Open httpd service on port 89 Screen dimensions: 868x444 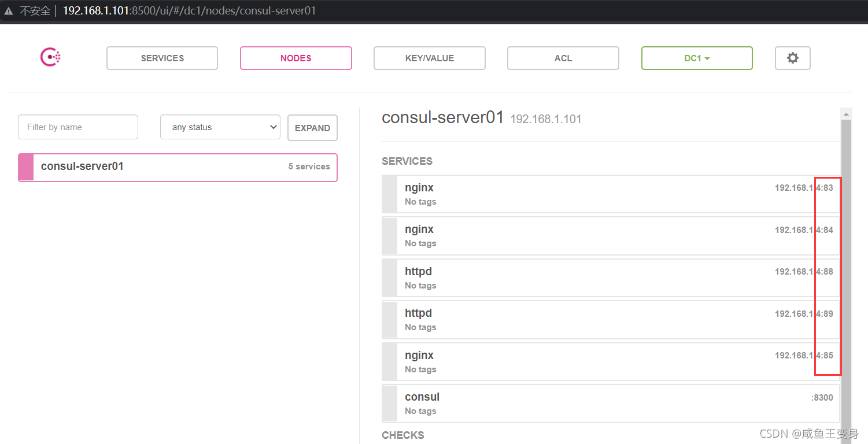[x=611, y=320]
